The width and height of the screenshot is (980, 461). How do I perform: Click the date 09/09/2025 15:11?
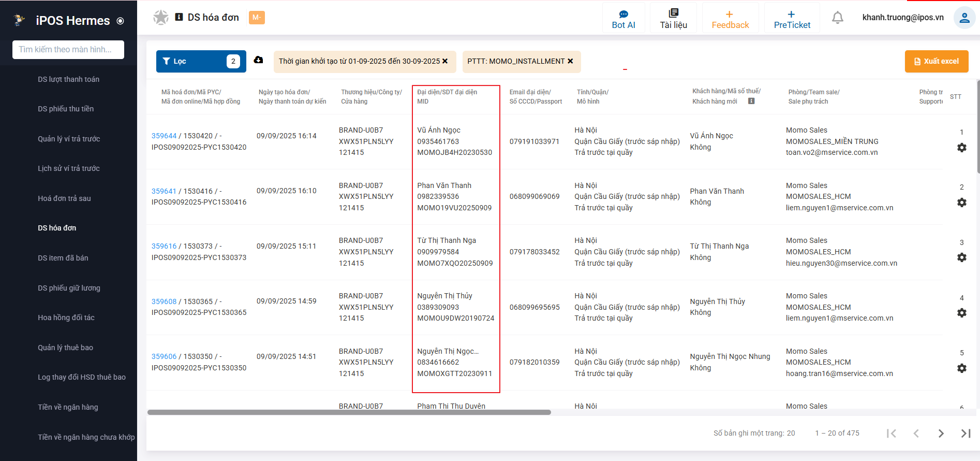coord(286,246)
